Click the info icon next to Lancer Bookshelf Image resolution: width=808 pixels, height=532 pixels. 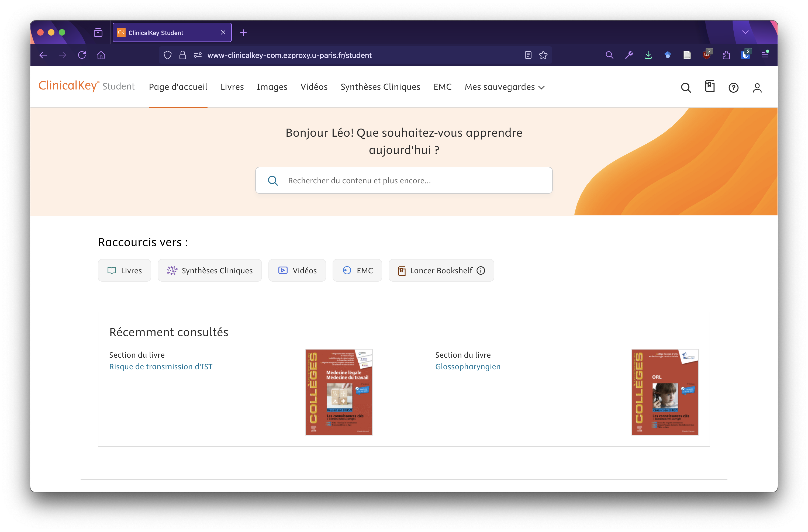tap(481, 270)
